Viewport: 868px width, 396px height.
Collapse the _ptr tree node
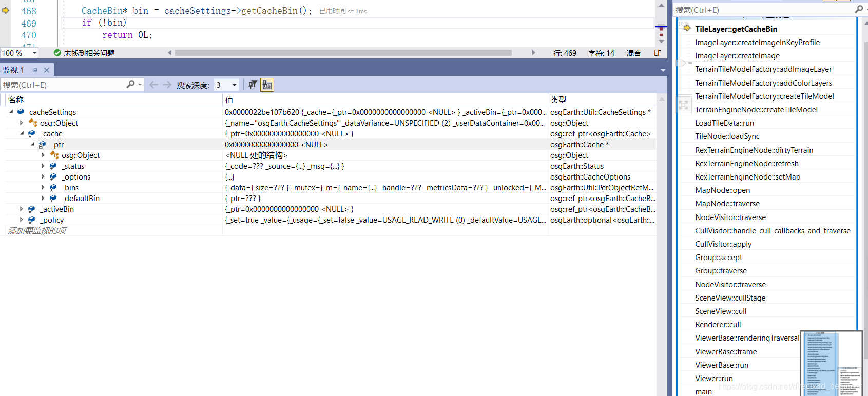[33, 144]
